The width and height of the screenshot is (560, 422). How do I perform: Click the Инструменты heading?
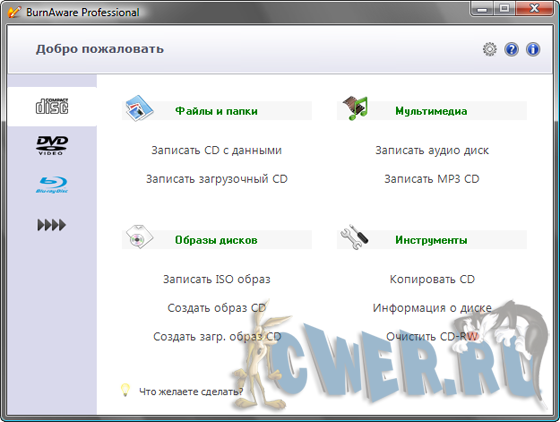tap(431, 240)
